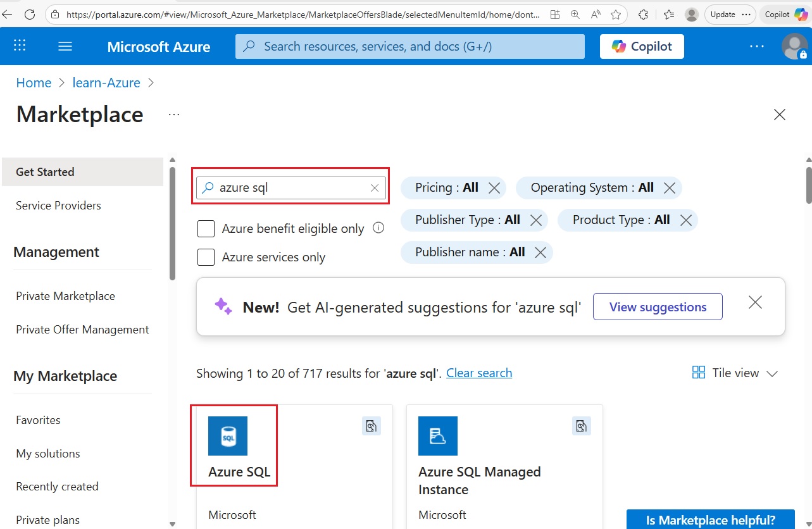Click the Marketplace search input field

point(291,188)
